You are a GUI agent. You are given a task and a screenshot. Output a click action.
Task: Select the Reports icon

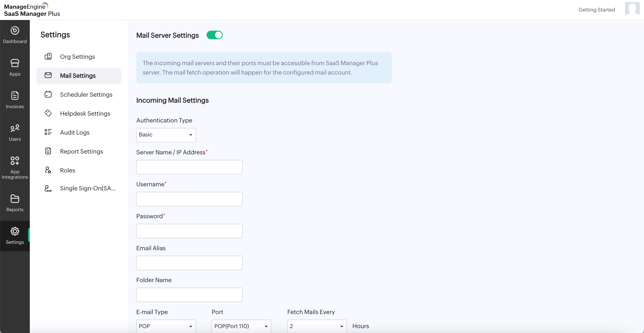pyautogui.click(x=14, y=202)
